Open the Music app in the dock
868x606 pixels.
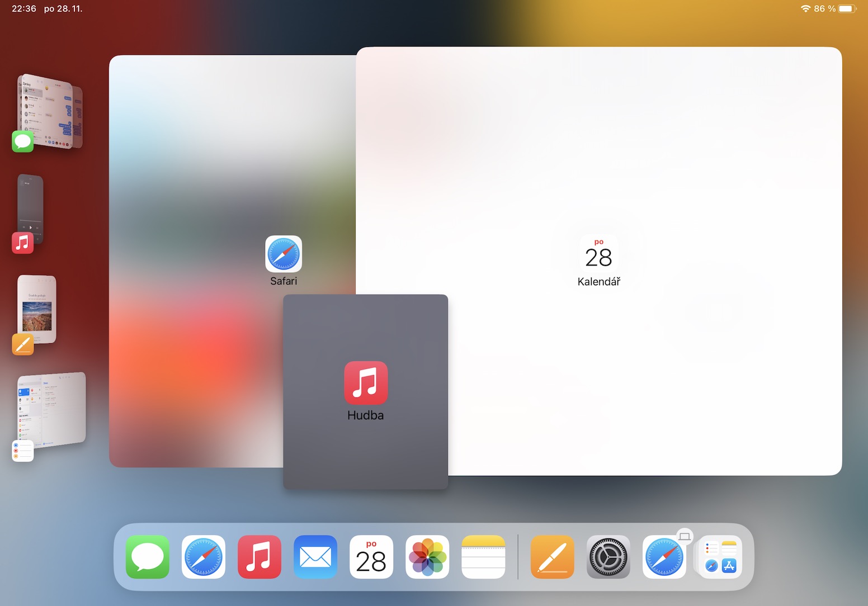tap(260, 557)
